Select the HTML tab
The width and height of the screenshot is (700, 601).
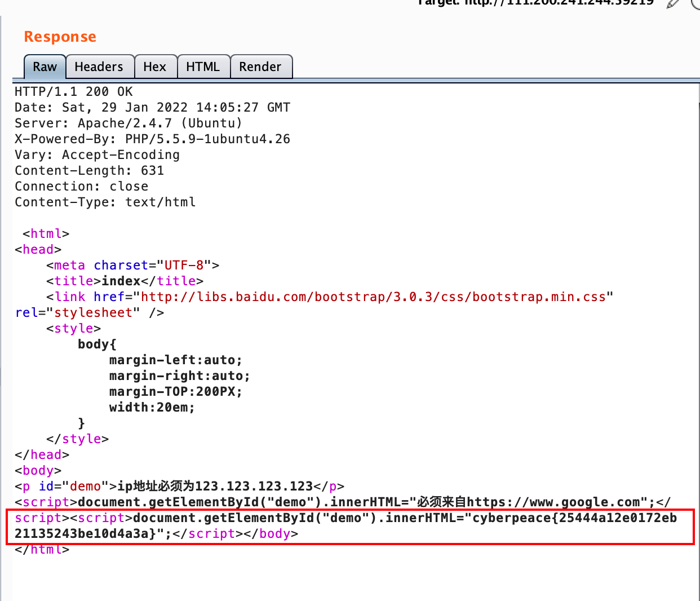(203, 67)
